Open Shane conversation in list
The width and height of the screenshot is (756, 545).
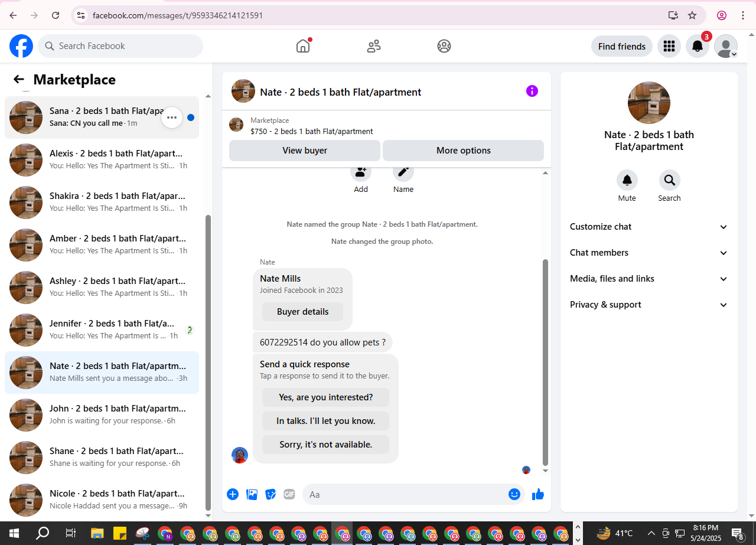(x=102, y=458)
